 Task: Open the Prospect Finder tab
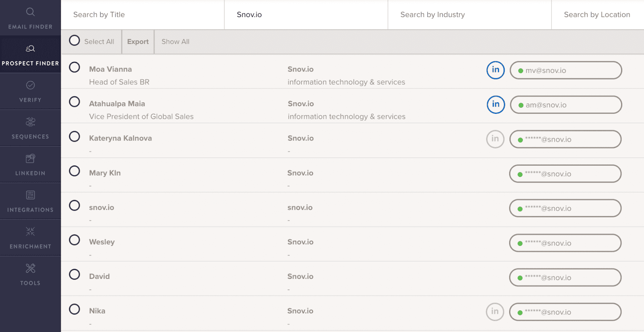pos(30,54)
